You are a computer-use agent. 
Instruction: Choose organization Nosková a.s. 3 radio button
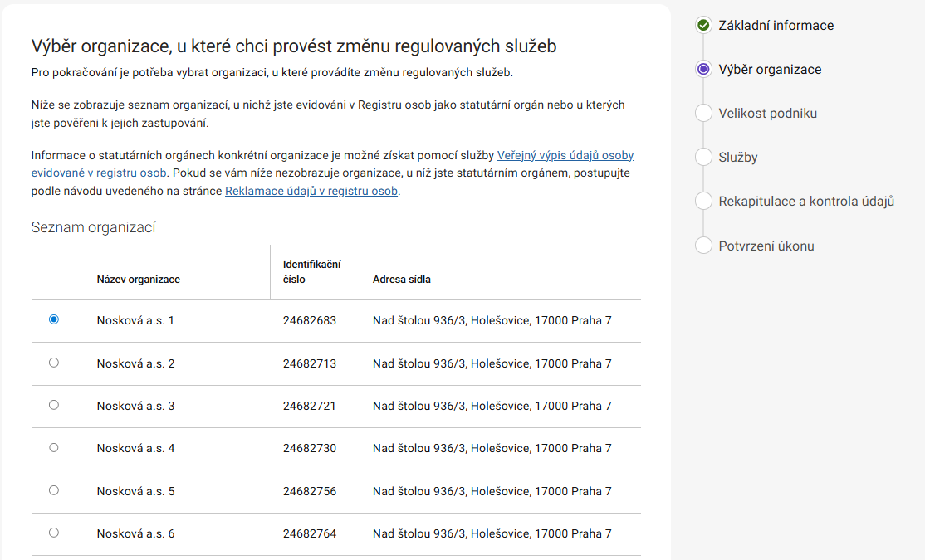coord(54,405)
